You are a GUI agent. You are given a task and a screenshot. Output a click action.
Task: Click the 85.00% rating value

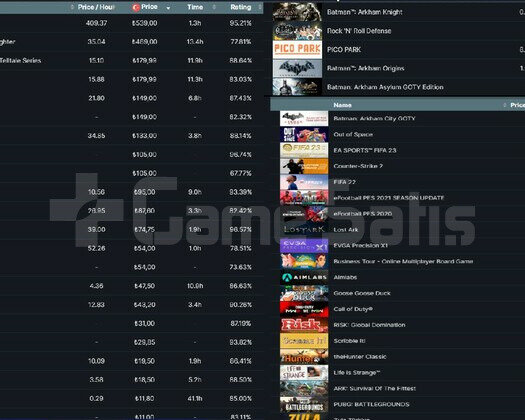pos(240,399)
